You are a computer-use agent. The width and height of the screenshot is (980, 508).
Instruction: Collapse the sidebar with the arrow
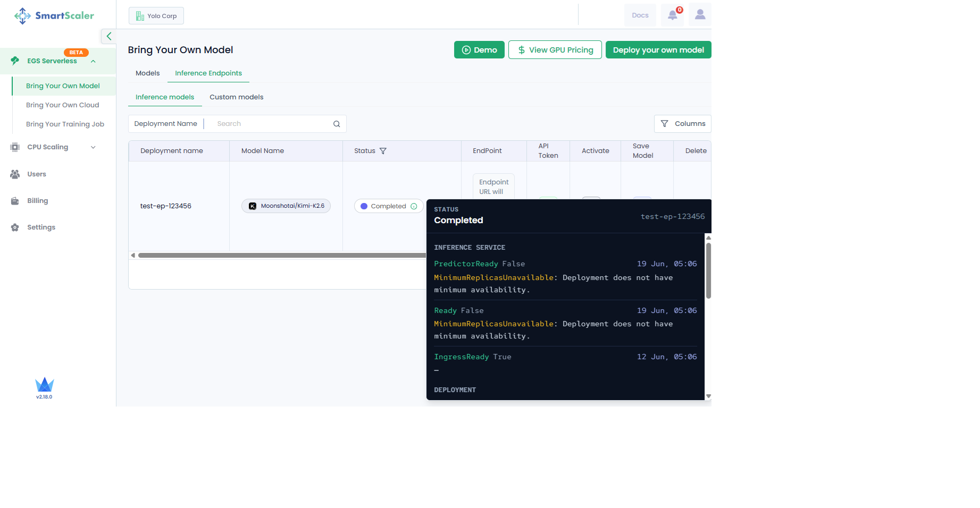[108, 36]
